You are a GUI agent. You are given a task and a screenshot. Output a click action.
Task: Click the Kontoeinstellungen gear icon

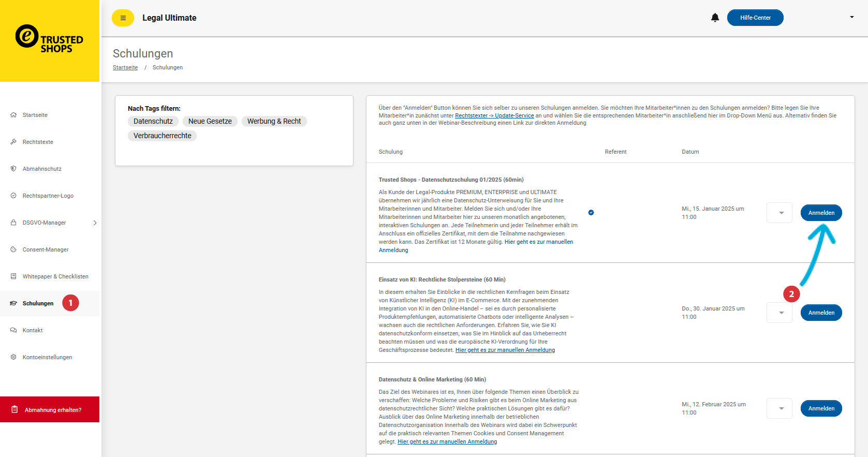(x=13, y=357)
